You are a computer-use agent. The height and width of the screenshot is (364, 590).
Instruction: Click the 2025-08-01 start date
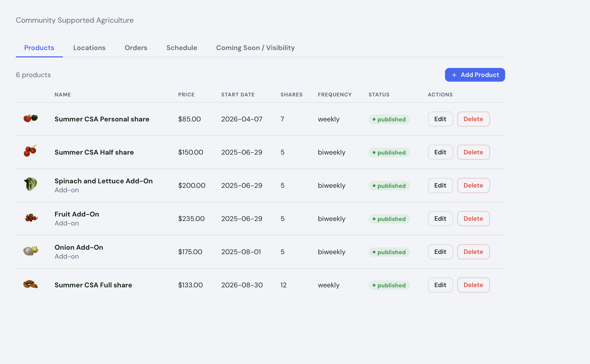click(x=241, y=252)
